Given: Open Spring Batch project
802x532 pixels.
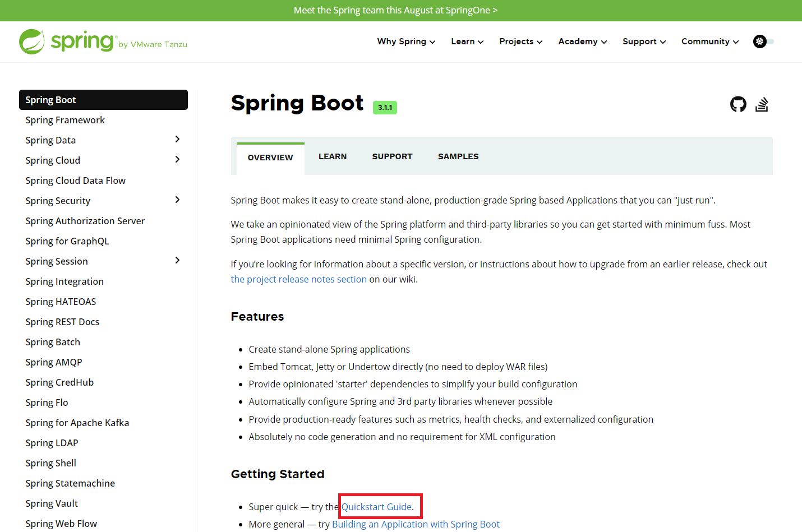Looking at the screenshot, I should (53, 342).
